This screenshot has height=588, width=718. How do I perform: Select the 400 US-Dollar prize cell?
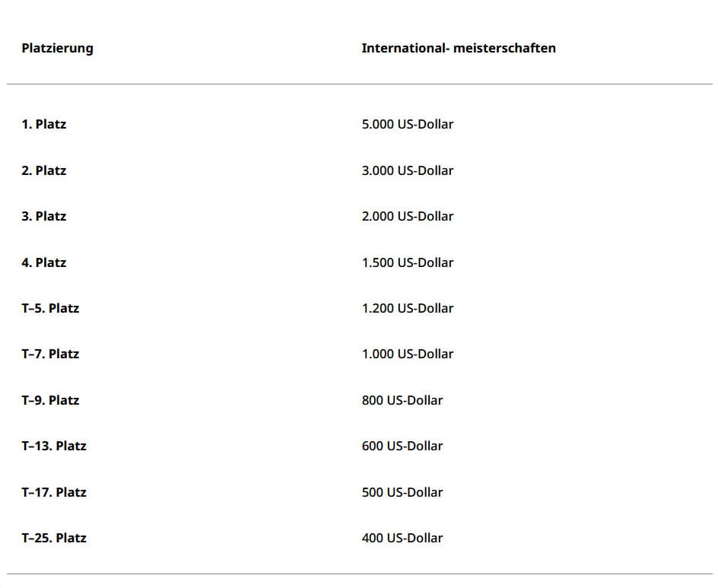tap(402, 538)
